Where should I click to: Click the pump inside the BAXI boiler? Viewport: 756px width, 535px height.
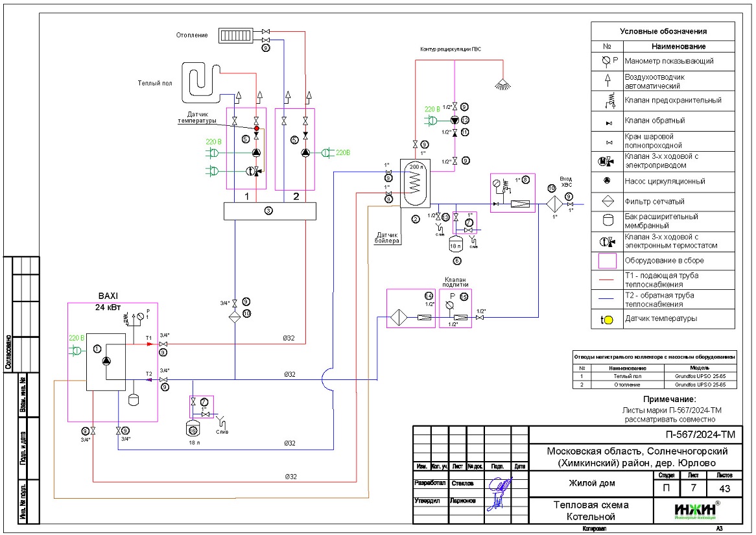tap(106, 361)
